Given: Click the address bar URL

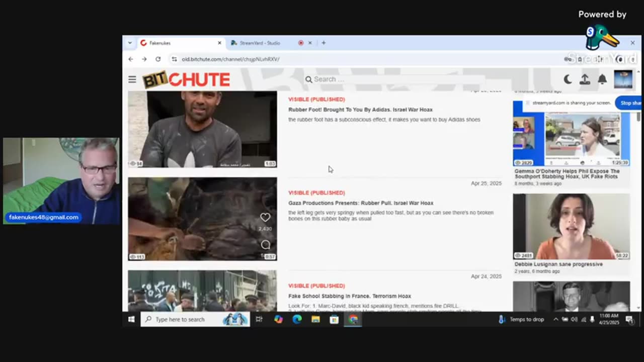Looking at the screenshot, I should [230, 59].
